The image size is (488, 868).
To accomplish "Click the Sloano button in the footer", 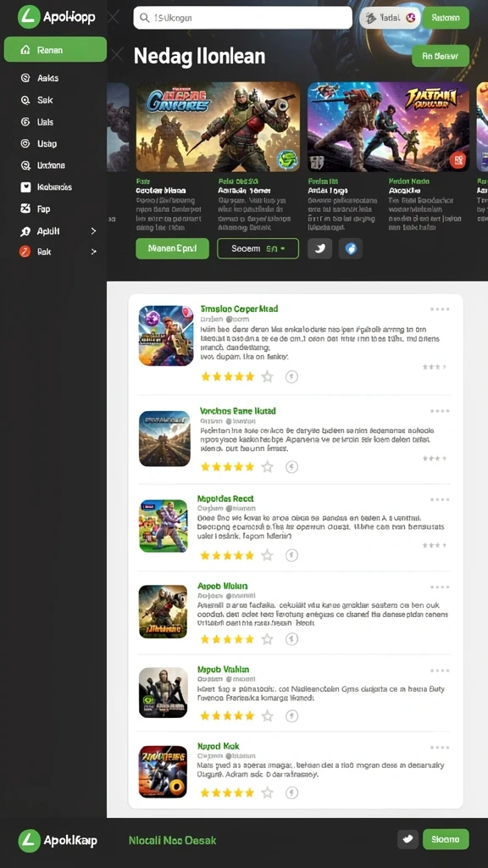I will pyautogui.click(x=446, y=839).
